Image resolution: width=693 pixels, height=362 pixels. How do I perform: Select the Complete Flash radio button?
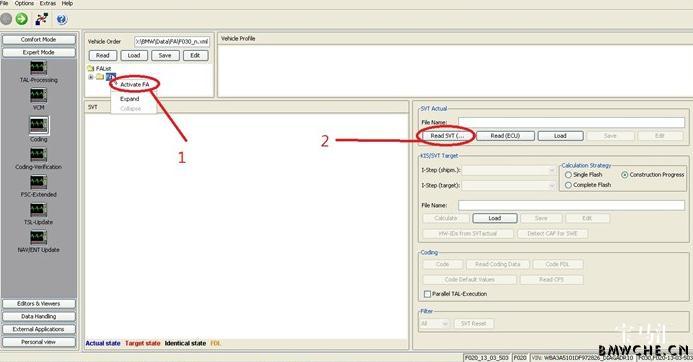[x=568, y=185]
